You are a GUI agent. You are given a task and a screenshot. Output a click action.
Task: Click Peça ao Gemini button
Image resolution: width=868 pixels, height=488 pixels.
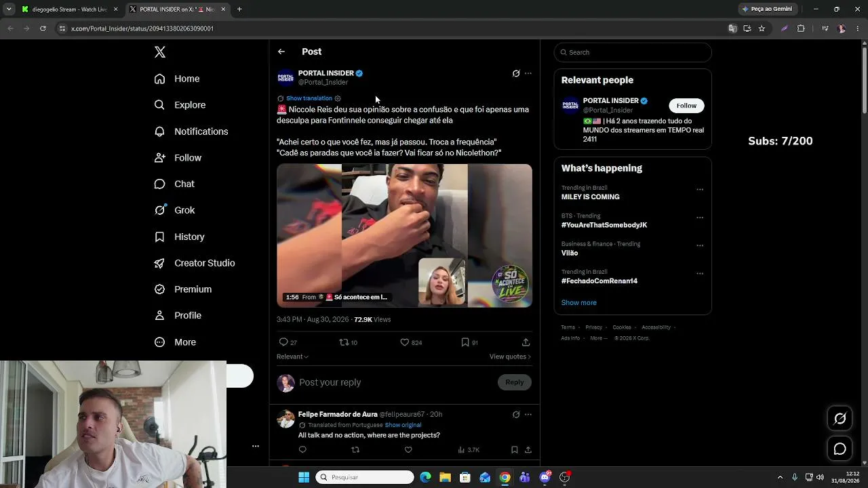(768, 9)
